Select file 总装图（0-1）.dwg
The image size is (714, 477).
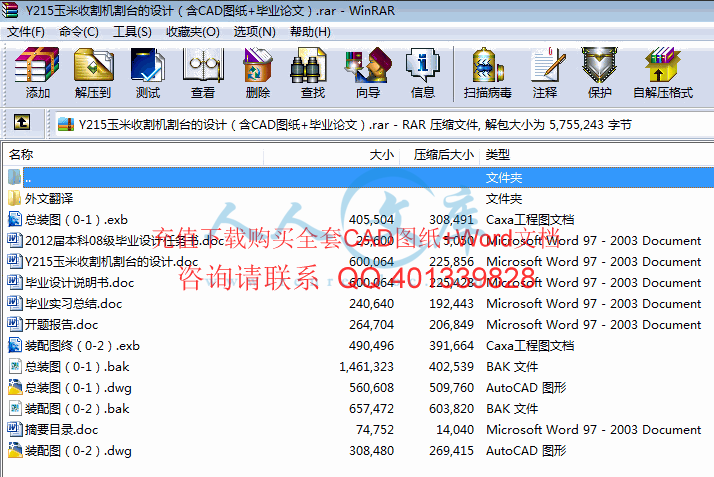[78, 387]
